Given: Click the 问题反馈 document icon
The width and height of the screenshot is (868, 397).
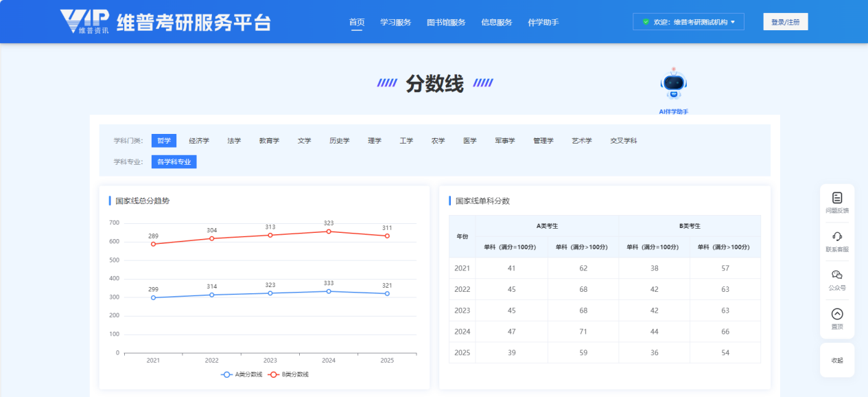Looking at the screenshot, I should coord(836,198).
